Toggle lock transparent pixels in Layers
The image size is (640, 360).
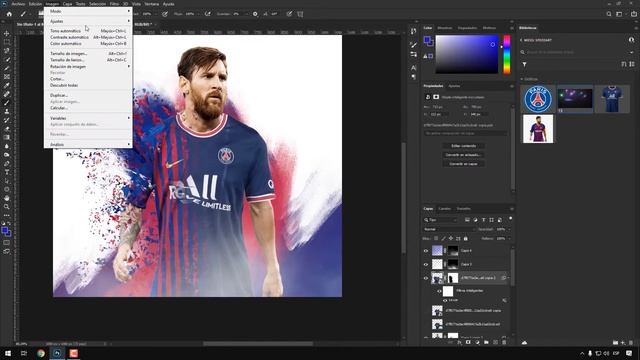(436, 238)
